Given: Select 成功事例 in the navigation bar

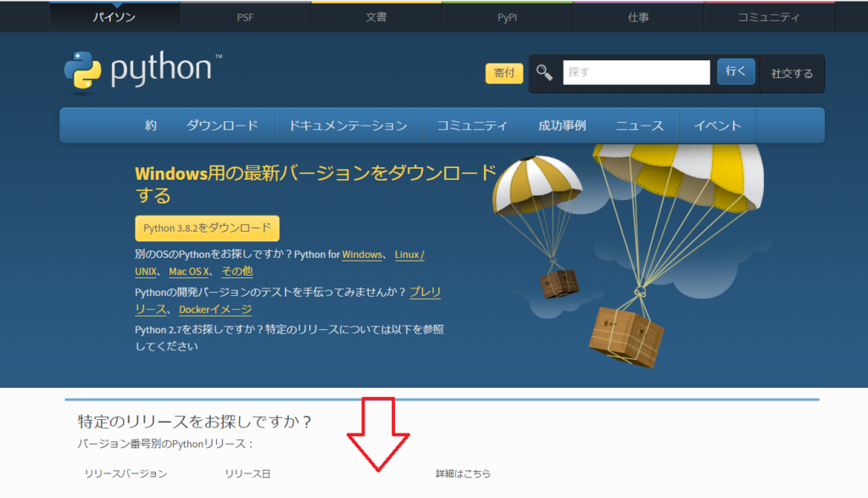Looking at the screenshot, I should [563, 124].
